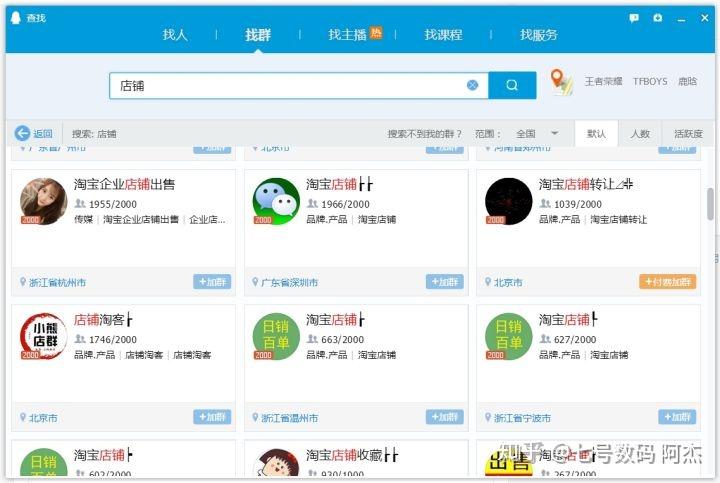720x483 pixels.
Task: Expand the 范围 全国 dropdown
Action: pos(536,134)
